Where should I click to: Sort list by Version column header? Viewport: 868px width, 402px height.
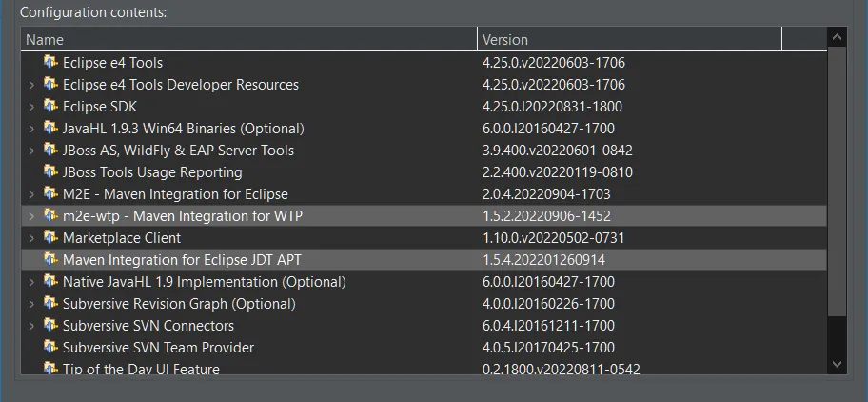pyautogui.click(x=628, y=40)
